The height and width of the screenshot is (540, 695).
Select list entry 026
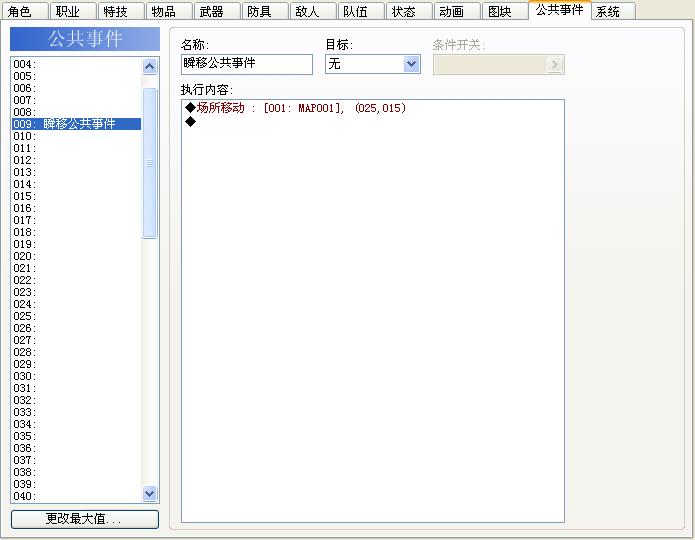coord(76,328)
